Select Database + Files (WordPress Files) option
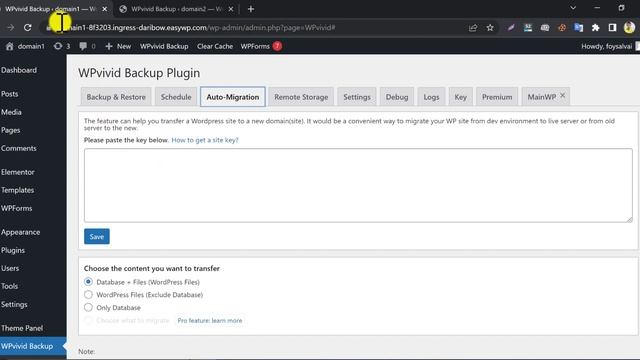The image size is (640, 360). 88,282
